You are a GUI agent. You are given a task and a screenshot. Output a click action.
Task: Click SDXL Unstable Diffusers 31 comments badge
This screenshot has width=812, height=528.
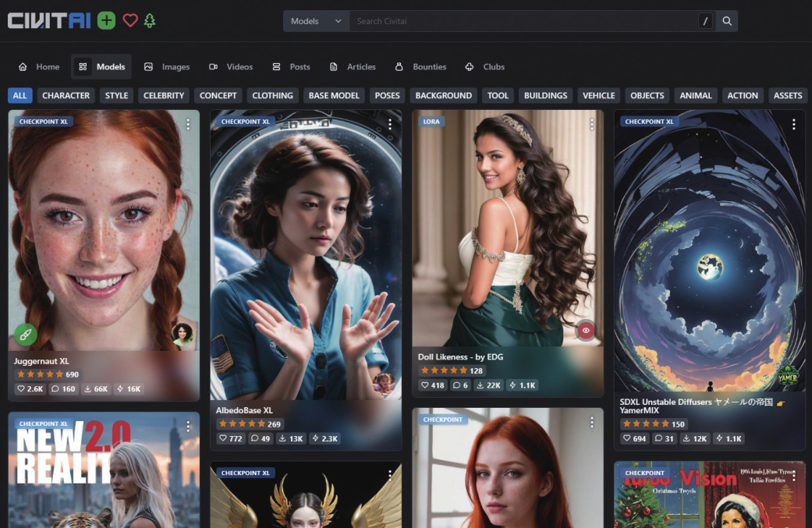click(x=664, y=438)
